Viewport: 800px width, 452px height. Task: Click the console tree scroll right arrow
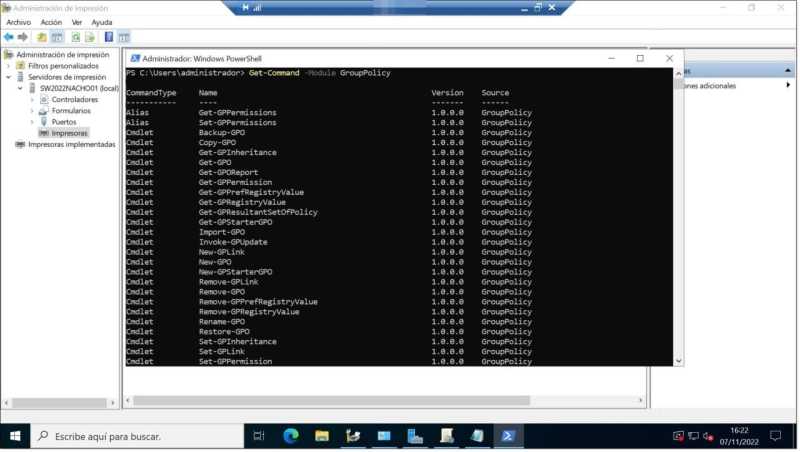(x=113, y=403)
